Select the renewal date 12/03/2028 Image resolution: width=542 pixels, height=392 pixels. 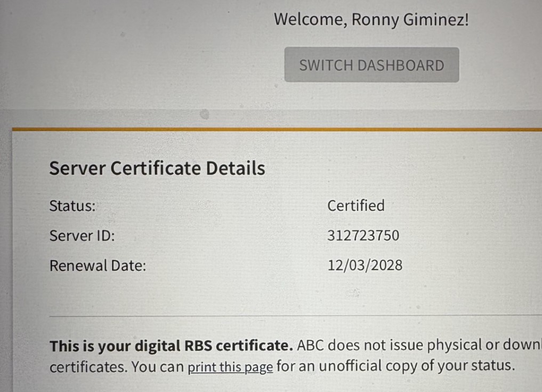(x=365, y=265)
